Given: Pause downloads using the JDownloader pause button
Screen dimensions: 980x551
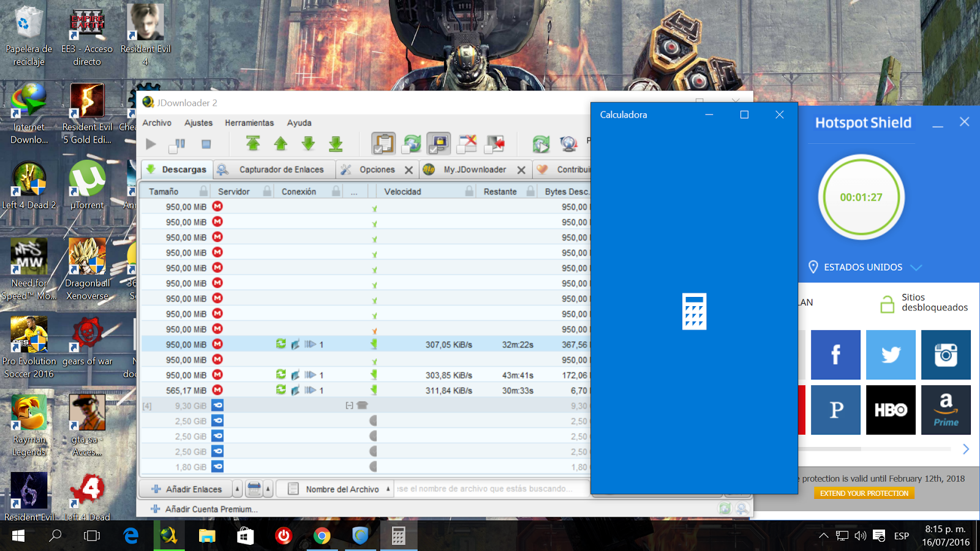Looking at the screenshot, I should [177, 144].
